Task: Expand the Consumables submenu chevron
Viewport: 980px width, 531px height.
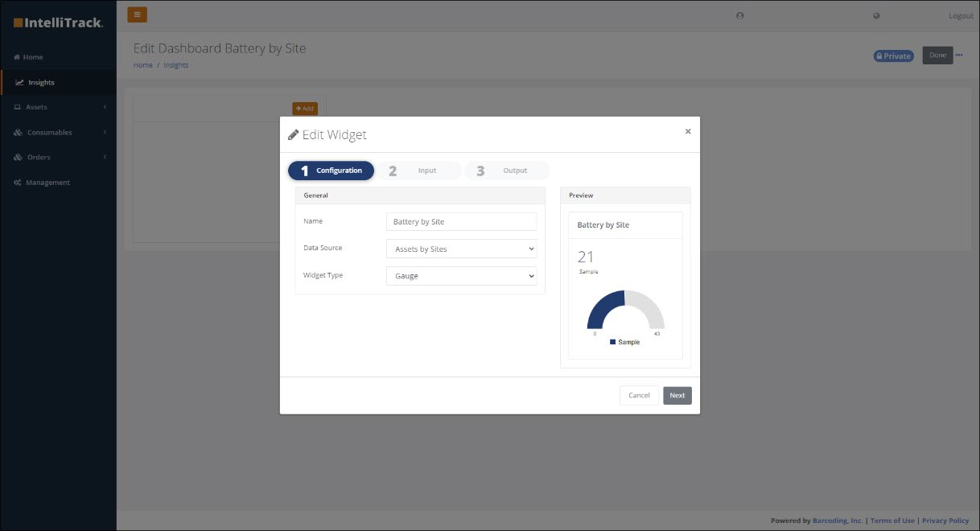Action: click(105, 132)
